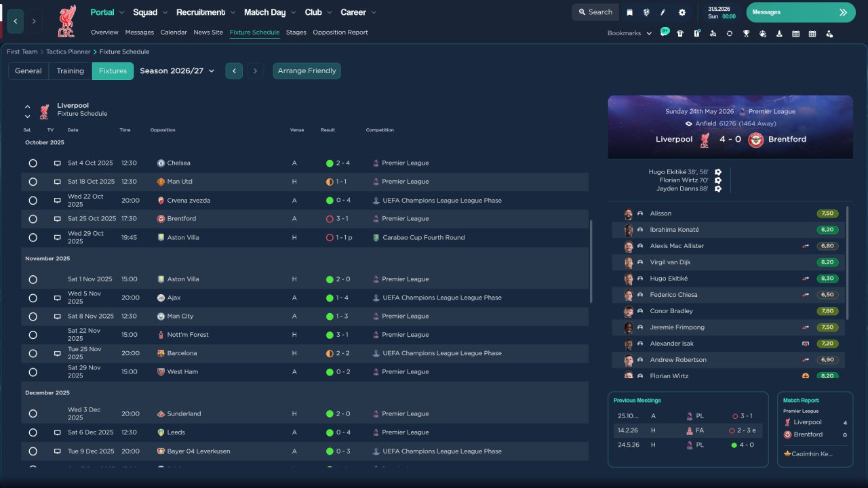The height and width of the screenshot is (488, 868).
Task: Select the Chelsea fixture radio button
Action: pyautogui.click(x=33, y=163)
